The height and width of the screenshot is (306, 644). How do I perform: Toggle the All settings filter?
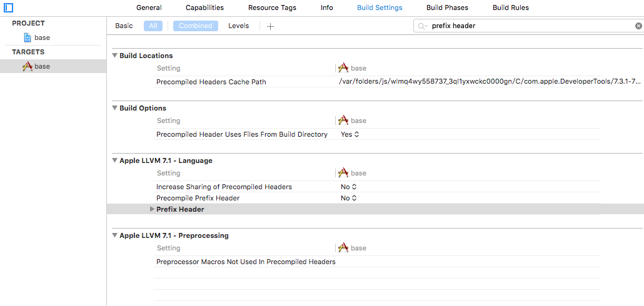click(153, 26)
